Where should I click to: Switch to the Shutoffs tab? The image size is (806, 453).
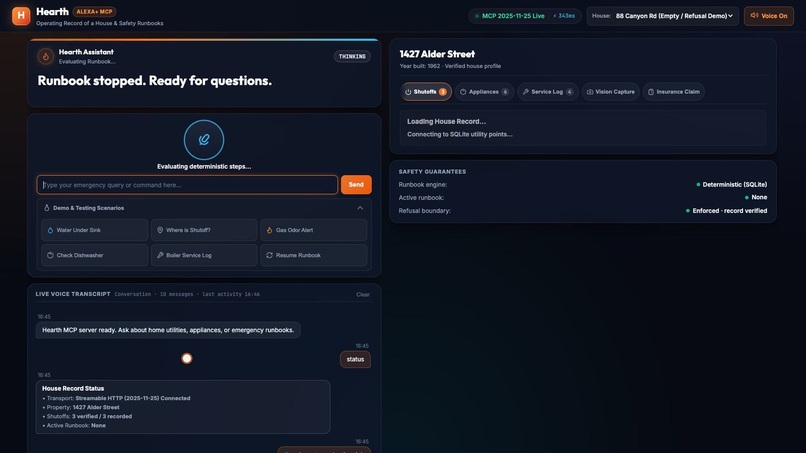pos(426,92)
